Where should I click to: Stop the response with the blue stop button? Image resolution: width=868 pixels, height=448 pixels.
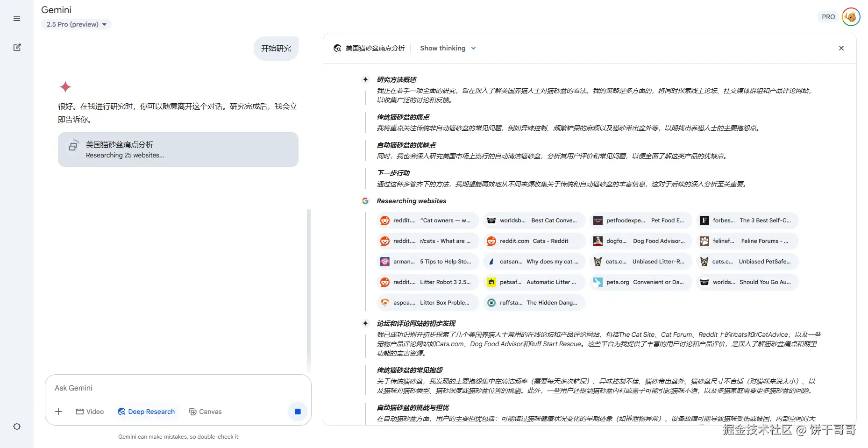(298, 412)
